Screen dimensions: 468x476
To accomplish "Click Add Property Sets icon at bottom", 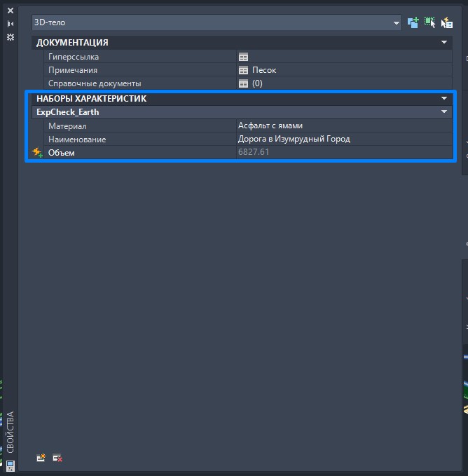I will point(41,458).
